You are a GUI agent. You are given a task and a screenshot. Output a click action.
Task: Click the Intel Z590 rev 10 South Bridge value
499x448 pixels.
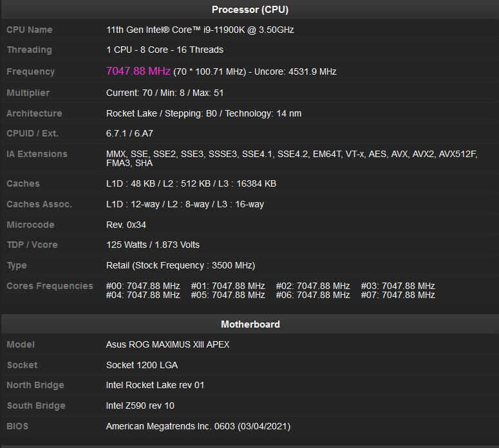coord(140,406)
